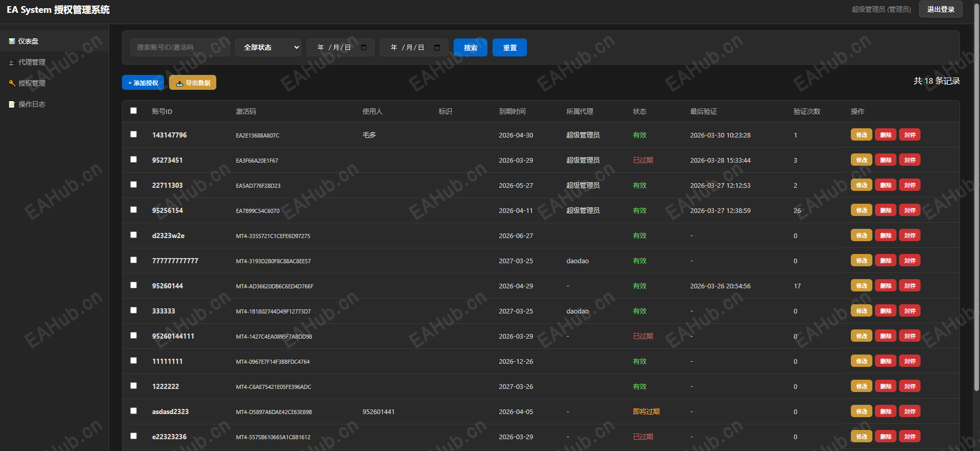Click 修改 for account 11111111

[x=862, y=361]
